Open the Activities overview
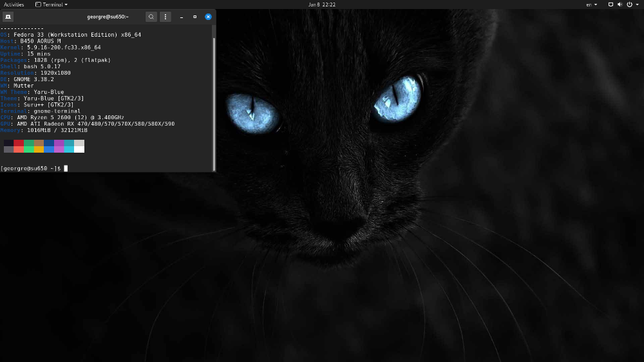This screenshot has width=644, height=362. click(x=14, y=5)
